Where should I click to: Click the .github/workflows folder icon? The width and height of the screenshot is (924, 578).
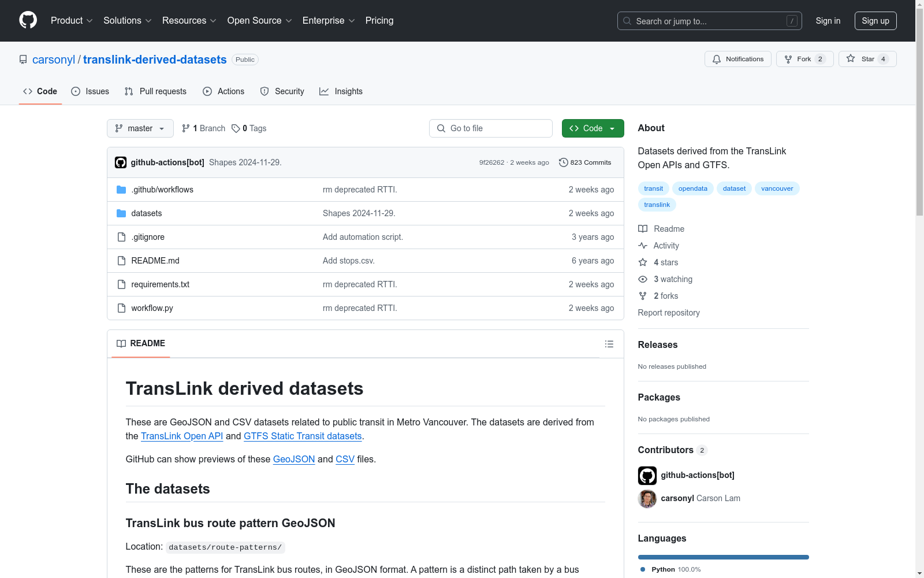121,190
